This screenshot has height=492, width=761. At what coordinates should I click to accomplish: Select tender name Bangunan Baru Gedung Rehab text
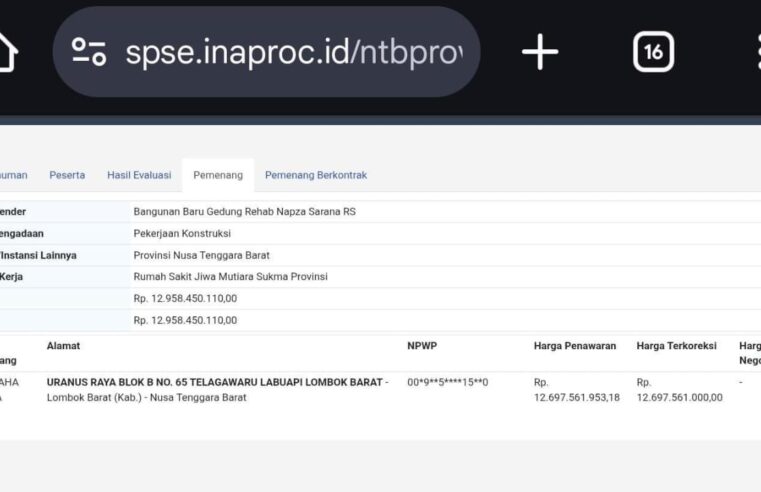click(x=244, y=212)
